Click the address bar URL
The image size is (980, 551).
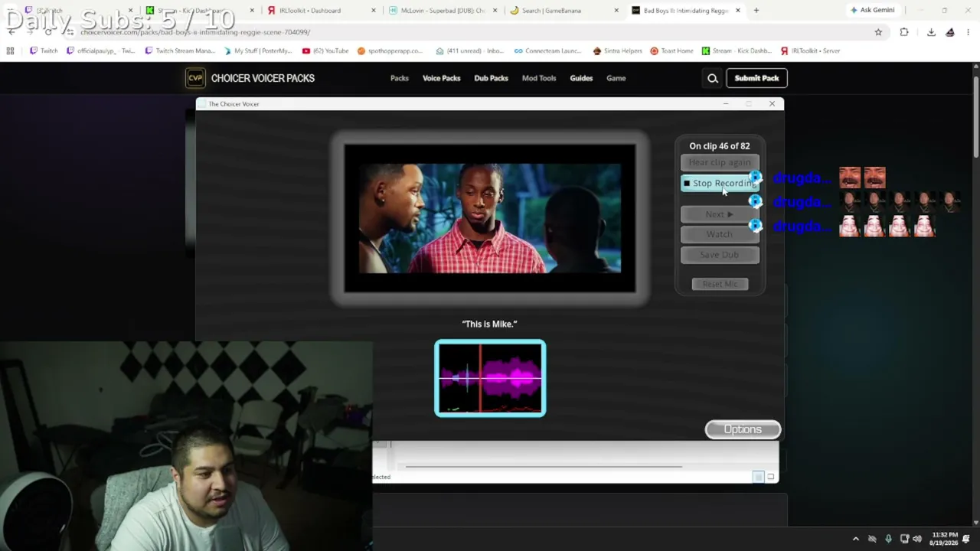(195, 32)
